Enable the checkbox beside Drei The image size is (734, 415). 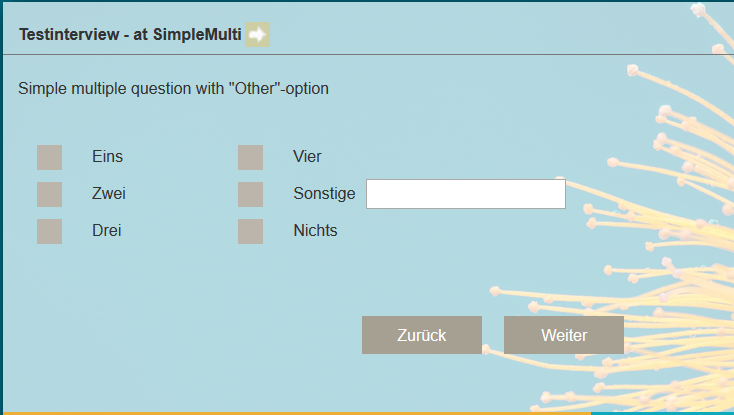(50, 231)
